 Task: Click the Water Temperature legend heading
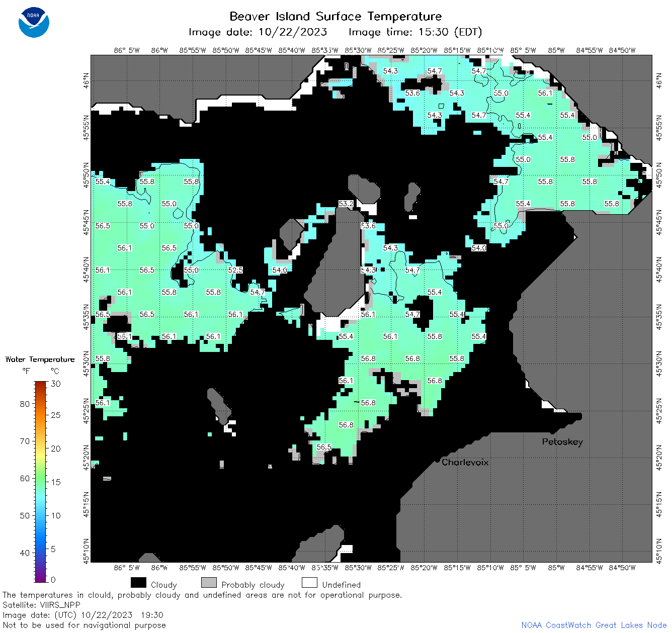click(x=40, y=359)
